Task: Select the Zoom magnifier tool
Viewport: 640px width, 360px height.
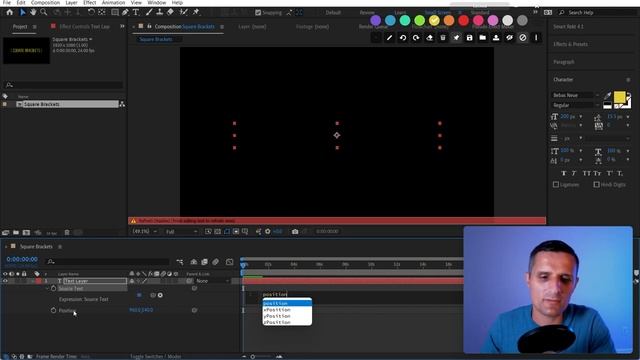Action: tap(43, 12)
